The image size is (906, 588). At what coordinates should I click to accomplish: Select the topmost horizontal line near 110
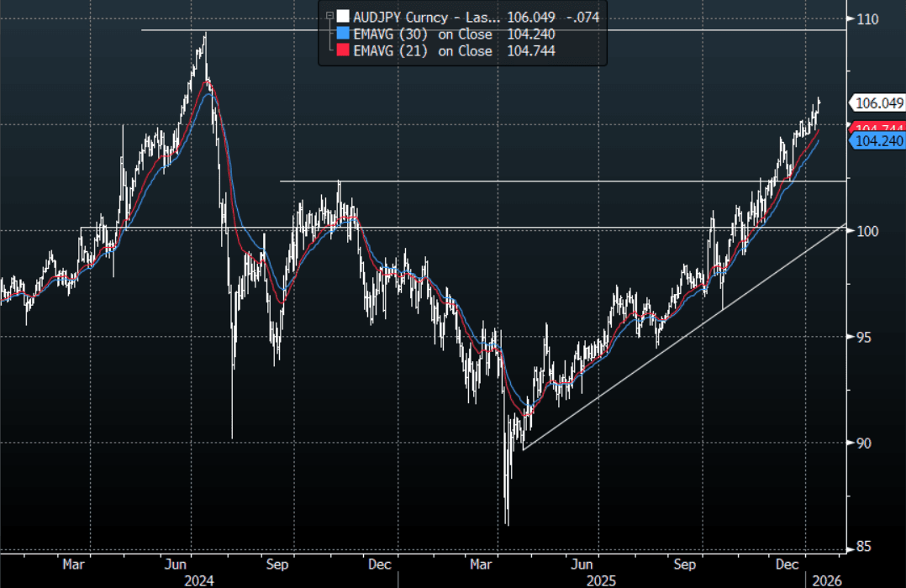(x=504, y=30)
